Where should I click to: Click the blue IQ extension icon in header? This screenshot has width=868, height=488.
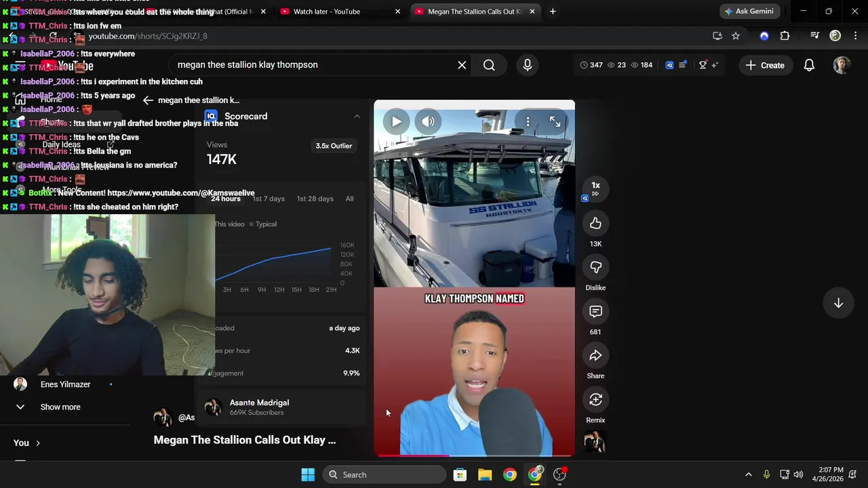point(669,65)
